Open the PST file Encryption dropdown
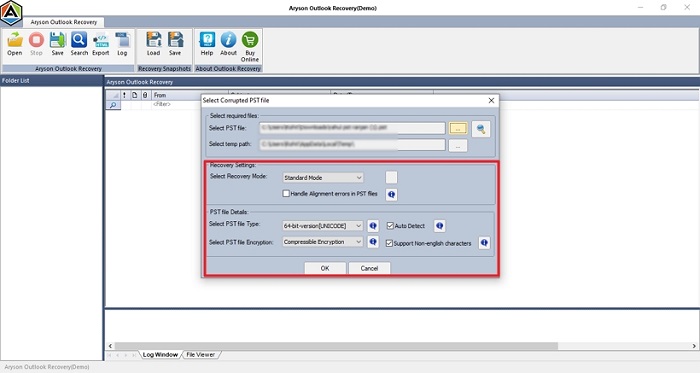Screen dimensions: 700x373 323,242
